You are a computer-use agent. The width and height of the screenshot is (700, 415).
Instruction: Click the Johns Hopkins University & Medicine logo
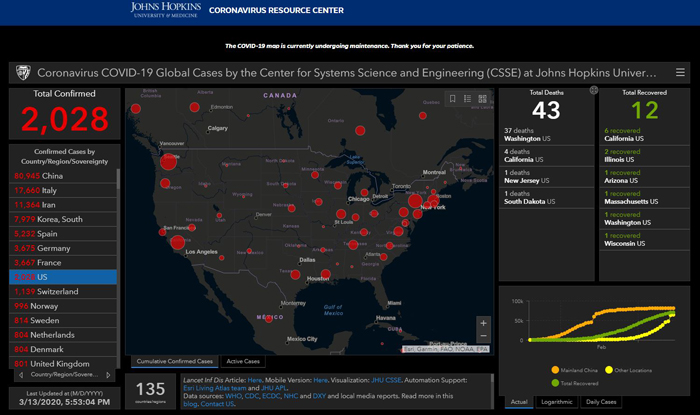(166, 10)
